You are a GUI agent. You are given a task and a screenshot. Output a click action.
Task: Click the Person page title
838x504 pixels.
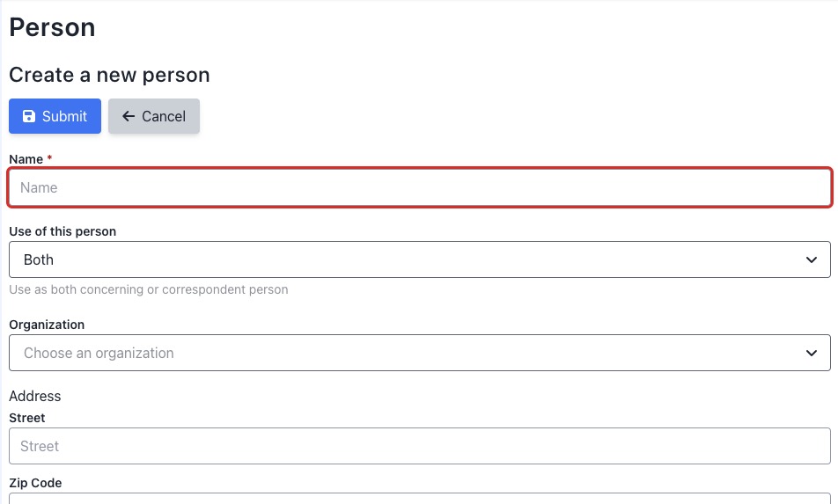52,27
